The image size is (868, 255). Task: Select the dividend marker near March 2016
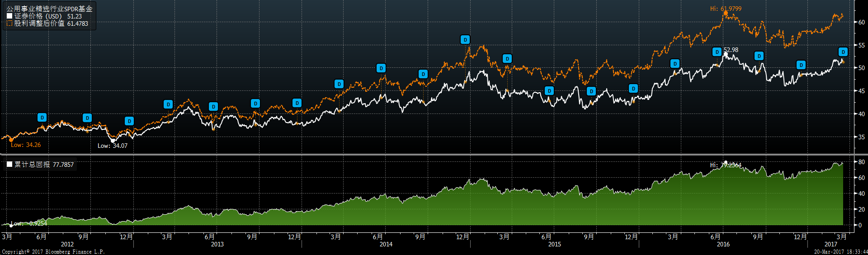point(675,64)
